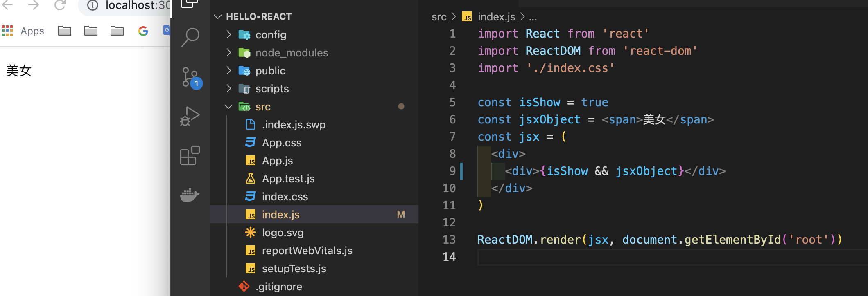868x296 pixels.
Task: Open the second bookmark folder
Action: pyautogui.click(x=90, y=31)
